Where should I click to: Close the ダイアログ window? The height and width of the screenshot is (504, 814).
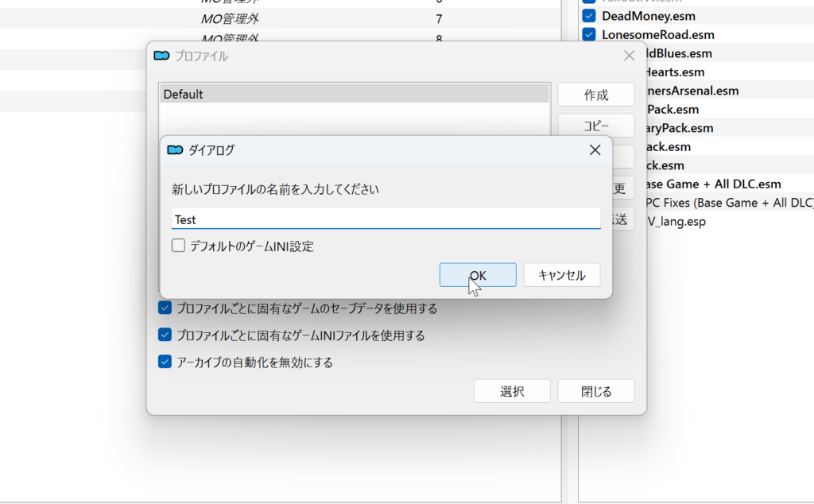[595, 149]
